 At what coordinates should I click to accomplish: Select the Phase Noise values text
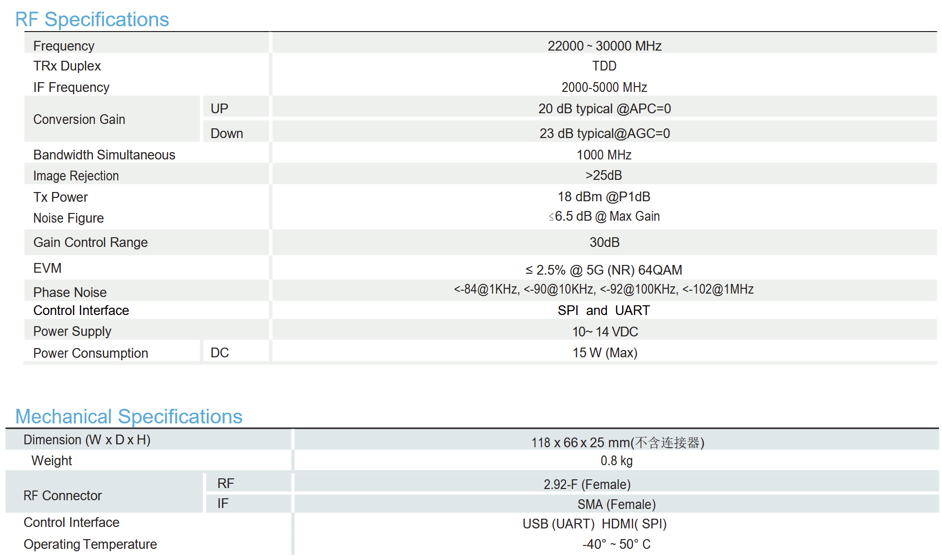(604, 289)
